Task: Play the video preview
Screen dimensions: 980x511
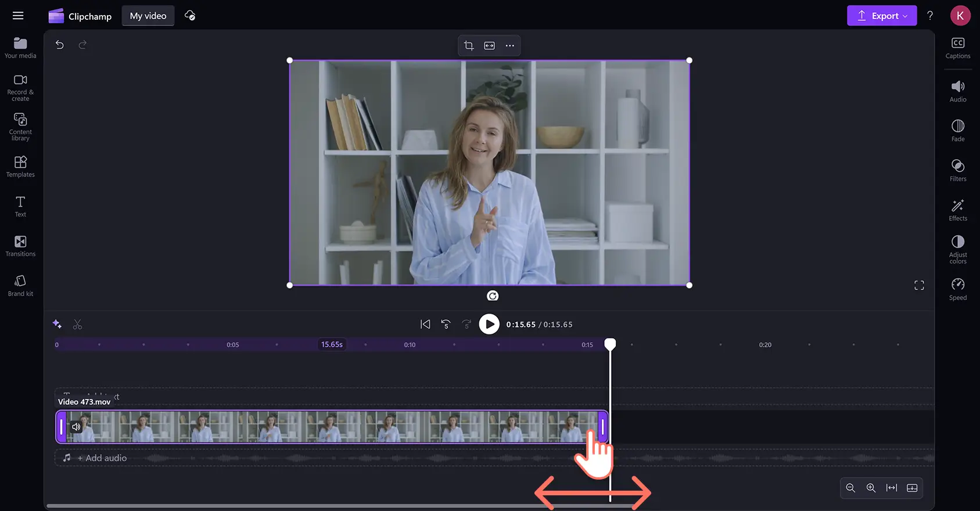Action: [489, 324]
